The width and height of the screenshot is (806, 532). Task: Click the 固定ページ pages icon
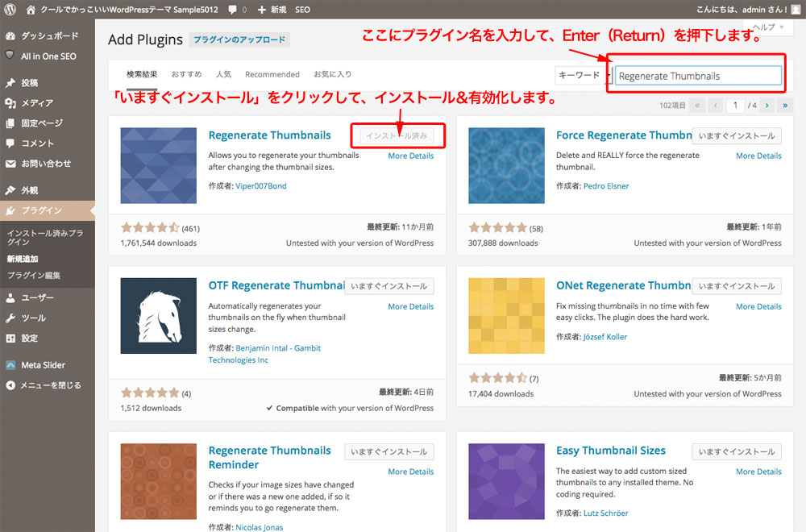click(10, 123)
